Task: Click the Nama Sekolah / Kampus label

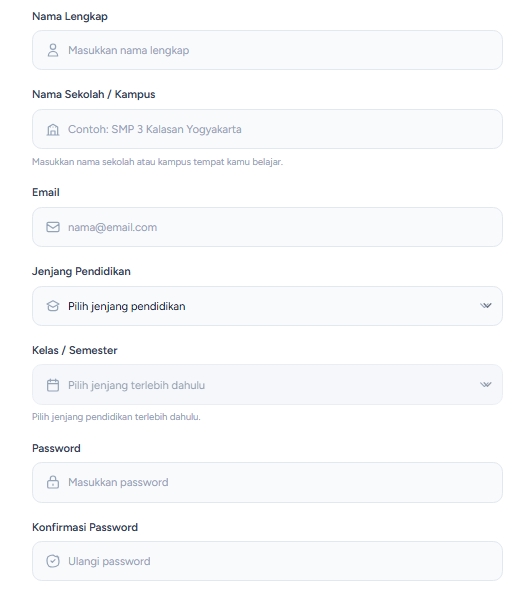Action: [x=94, y=94]
